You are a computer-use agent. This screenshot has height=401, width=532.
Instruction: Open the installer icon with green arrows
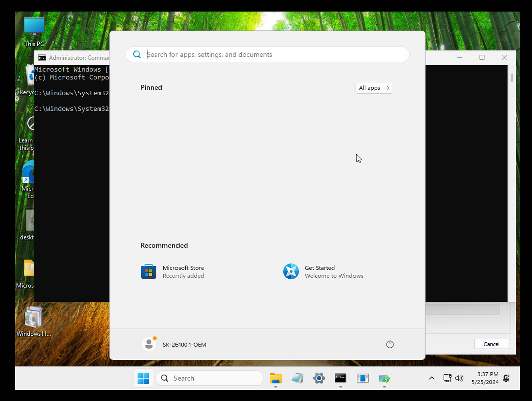[384, 378]
